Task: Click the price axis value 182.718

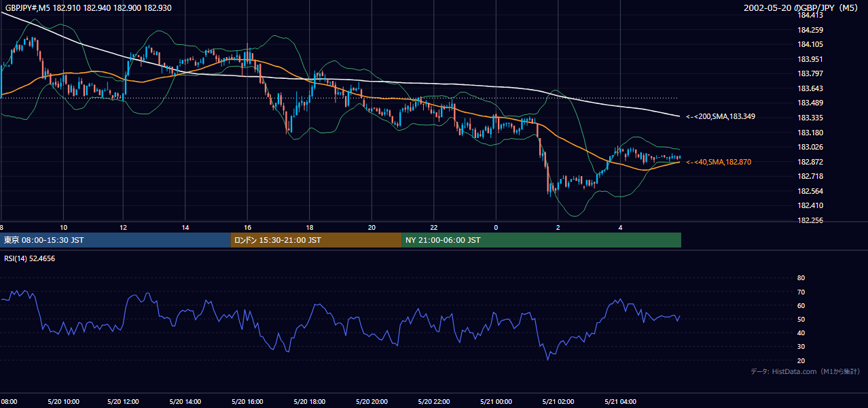Action: pos(810,176)
